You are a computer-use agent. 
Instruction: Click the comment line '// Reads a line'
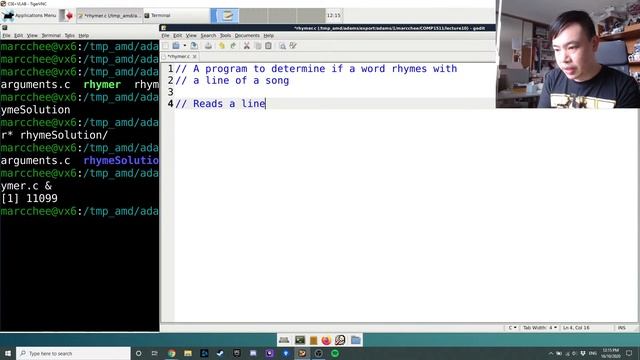click(220, 104)
